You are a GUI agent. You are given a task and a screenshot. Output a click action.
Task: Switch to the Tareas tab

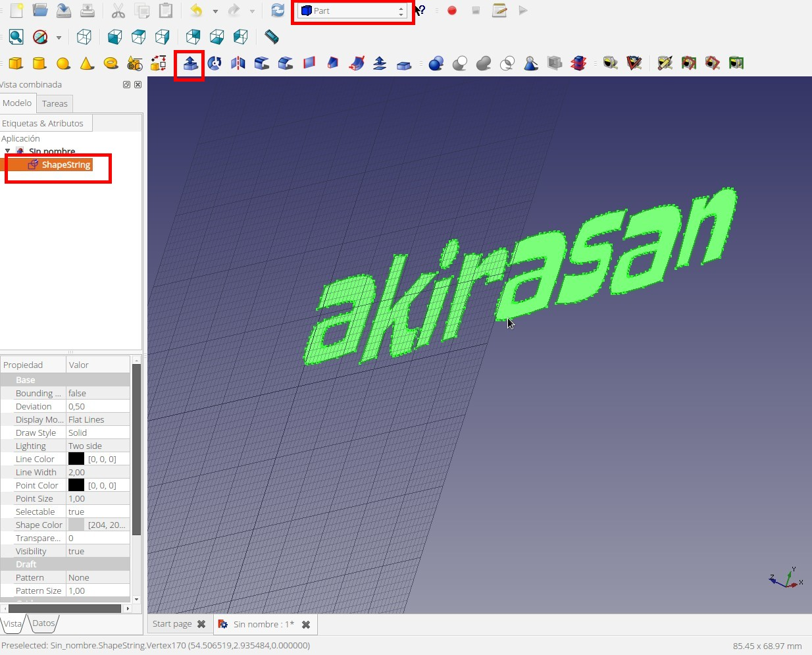[55, 104]
